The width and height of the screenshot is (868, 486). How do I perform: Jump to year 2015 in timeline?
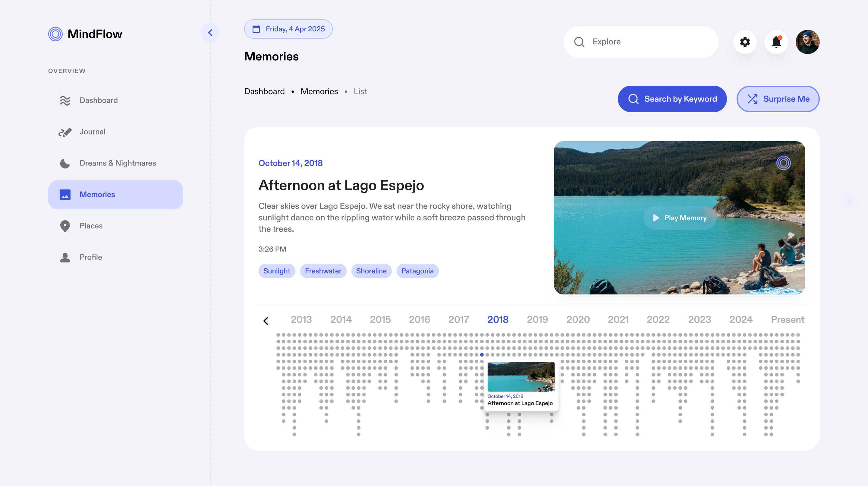[380, 319]
